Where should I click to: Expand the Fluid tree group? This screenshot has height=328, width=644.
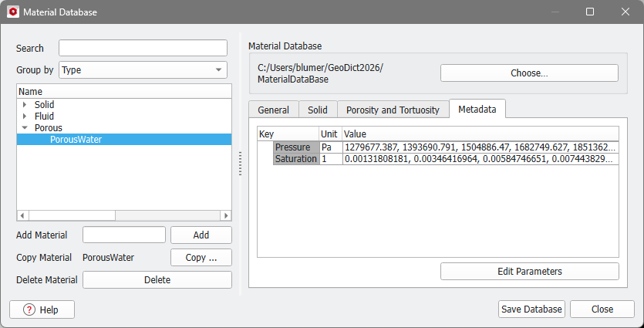[x=25, y=117]
